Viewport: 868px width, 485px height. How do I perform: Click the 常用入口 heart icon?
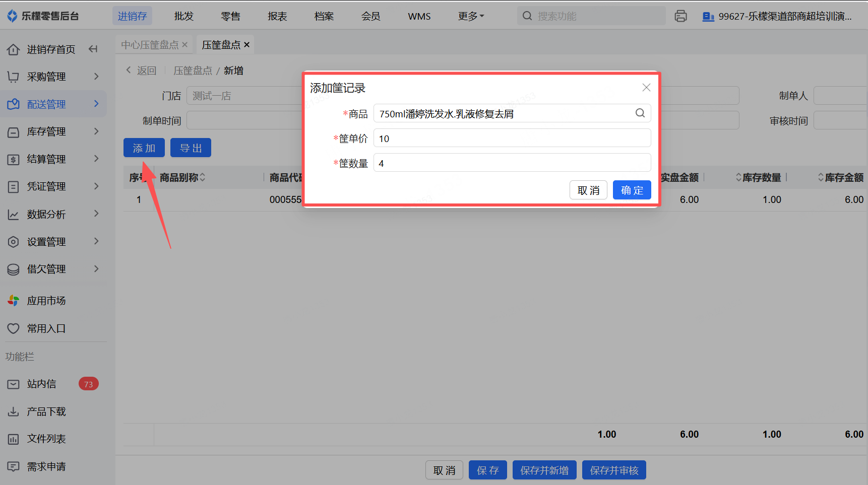(x=13, y=328)
